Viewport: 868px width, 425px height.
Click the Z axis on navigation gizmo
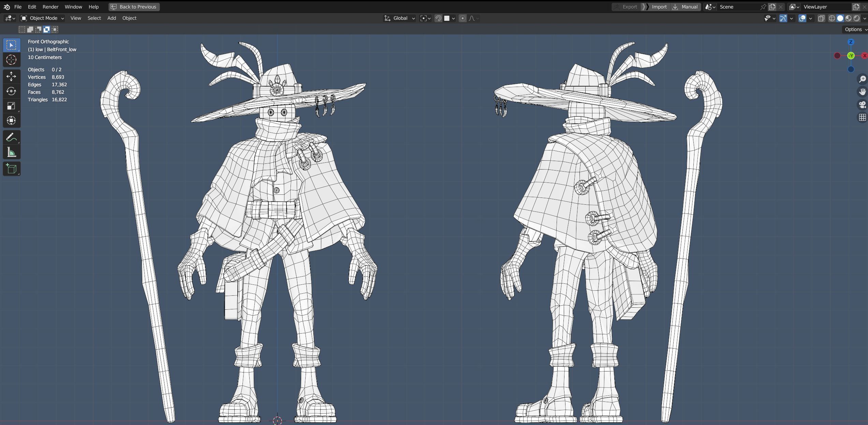851,42
